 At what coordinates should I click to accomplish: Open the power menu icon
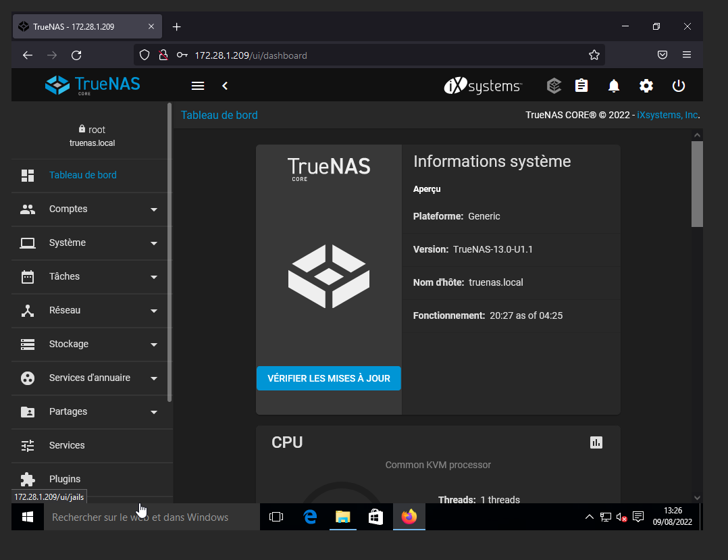click(x=678, y=86)
